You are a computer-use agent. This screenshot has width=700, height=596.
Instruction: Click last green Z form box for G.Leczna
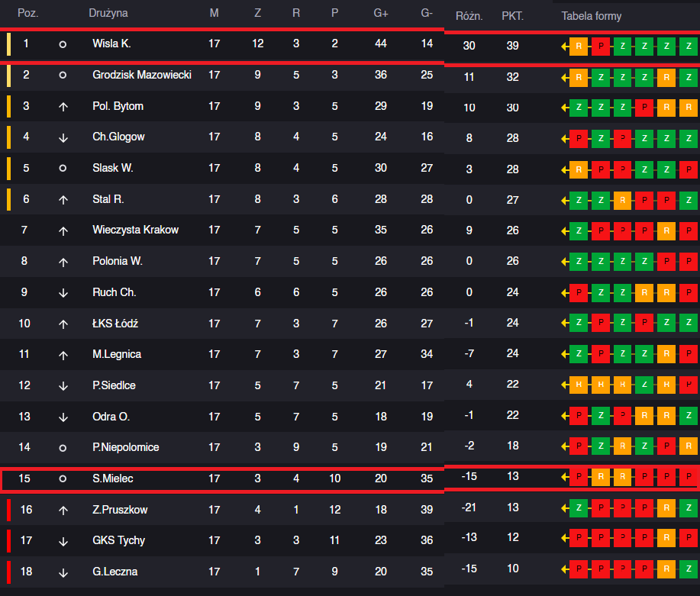coord(689,569)
